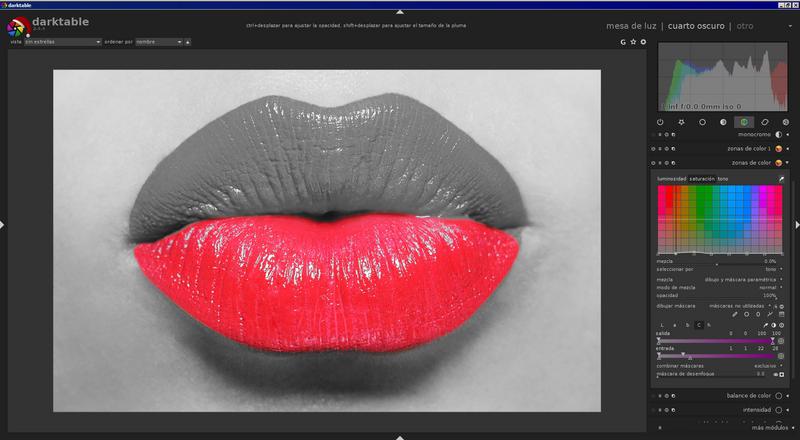Click the color picker in zonas de color

pyautogui.click(x=781, y=179)
